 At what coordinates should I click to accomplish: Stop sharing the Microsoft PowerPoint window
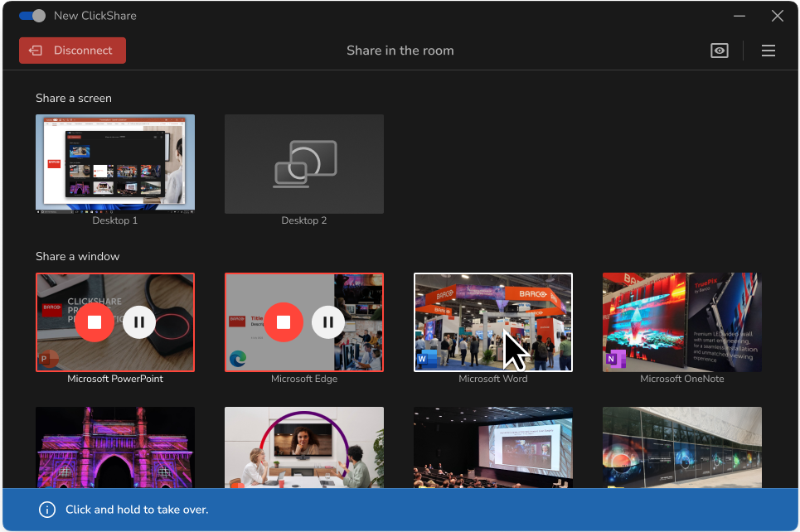pyautogui.click(x=95, y=322)
